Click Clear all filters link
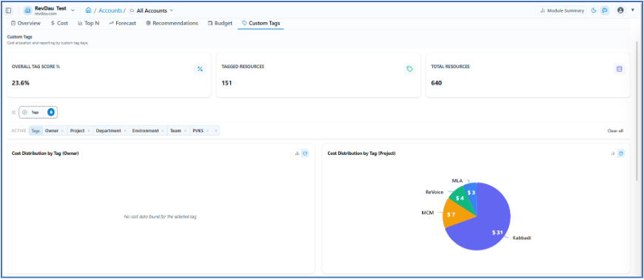 pos(615,131)
